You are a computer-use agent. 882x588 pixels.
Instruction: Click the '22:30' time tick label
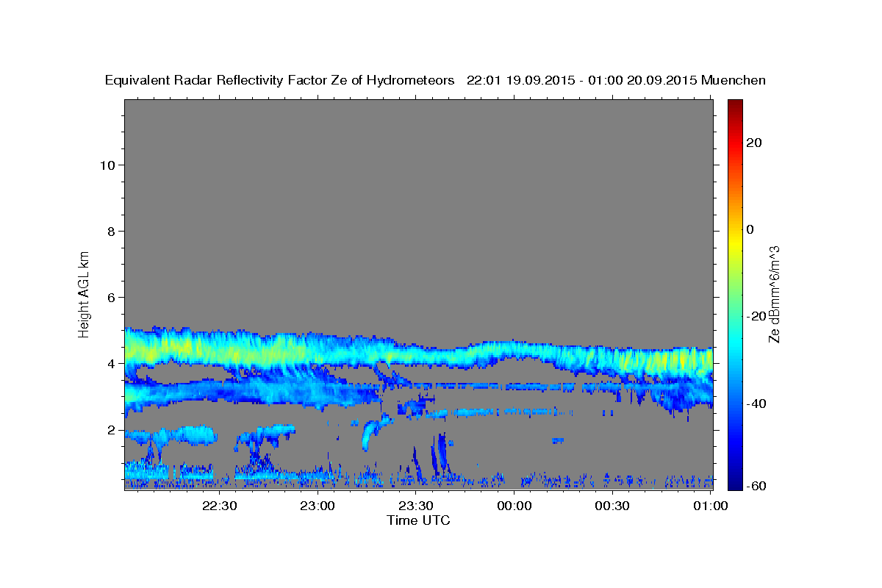coord(220,506)
